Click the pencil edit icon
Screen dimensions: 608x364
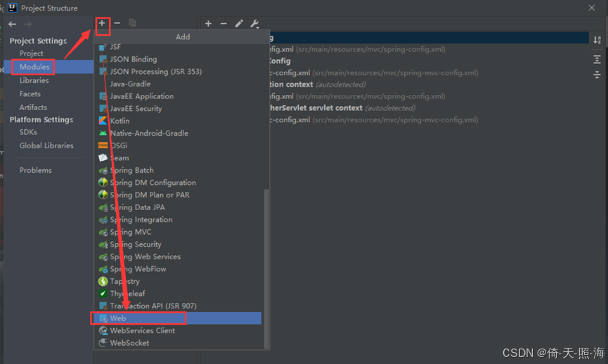(x=239, y=24)
